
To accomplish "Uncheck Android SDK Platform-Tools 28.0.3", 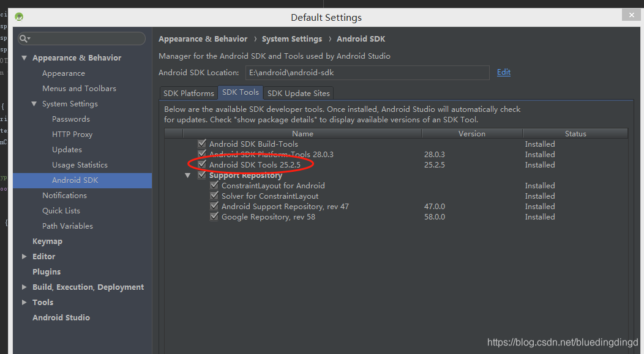I will [x=201, y=154].
